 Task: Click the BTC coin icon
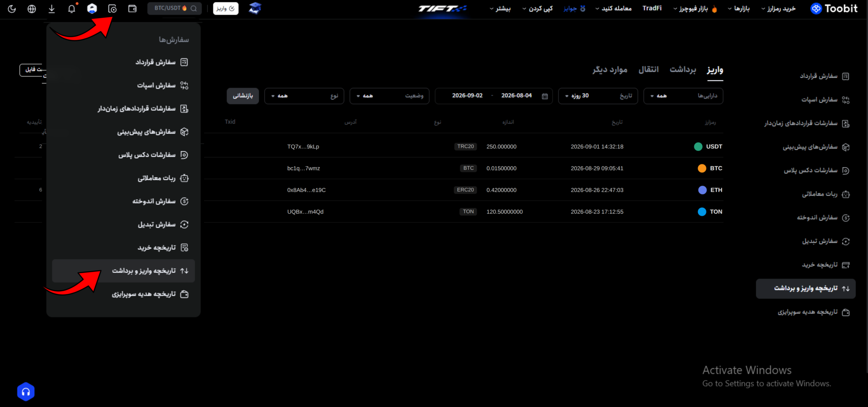point(702,168)
